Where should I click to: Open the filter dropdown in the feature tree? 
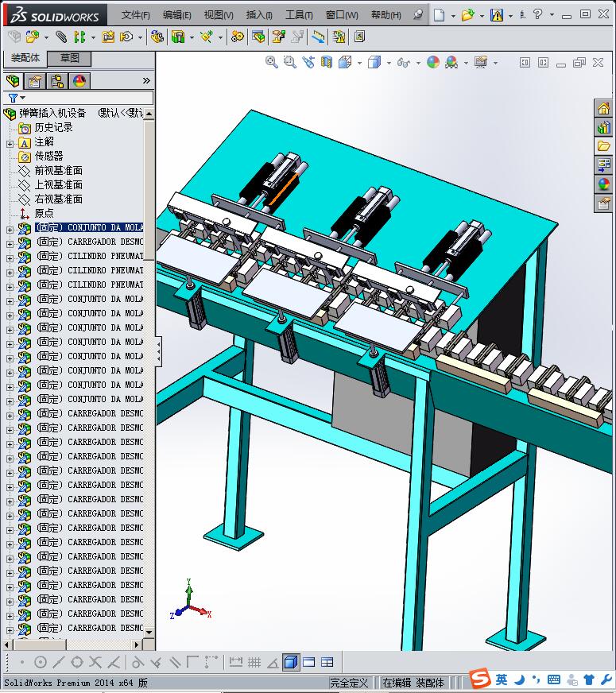pyautogui.click(x=17, y=98)
